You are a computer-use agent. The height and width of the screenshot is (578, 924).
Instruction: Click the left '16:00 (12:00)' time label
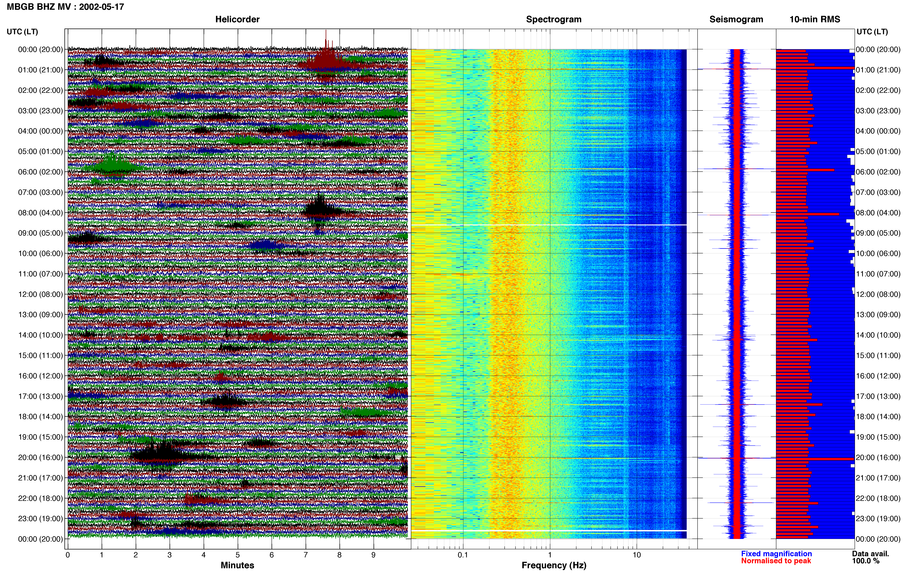(40, 376)
